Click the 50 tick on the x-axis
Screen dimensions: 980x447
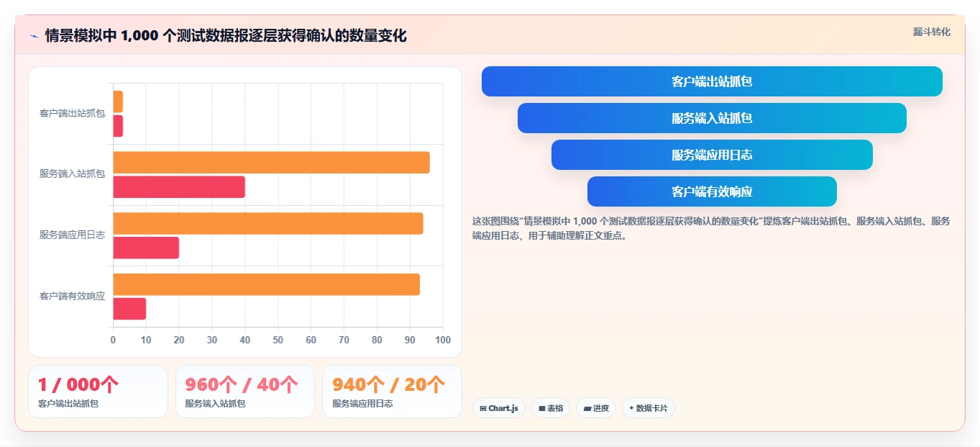pos(278,340)
